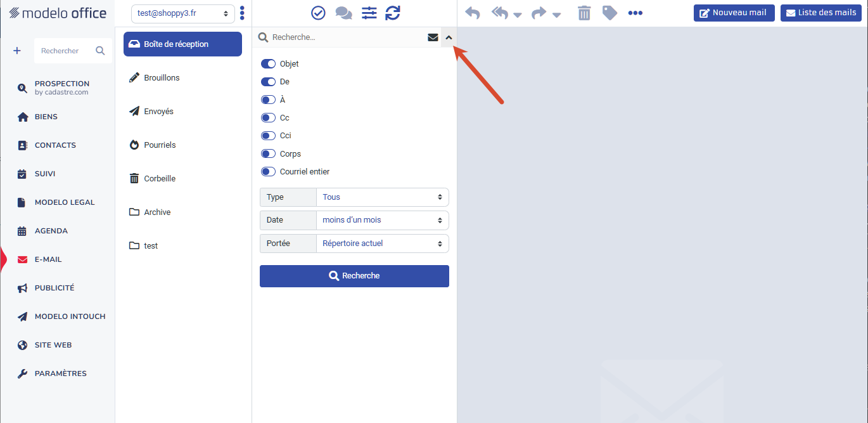
Task: Click the reply-all arrows icon
Action: (500, 13)
